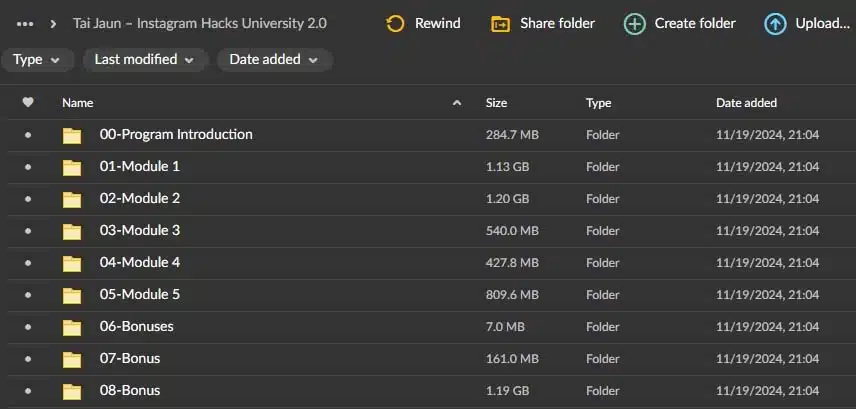Toggle favorite dot for 04-Module 4
Screen dimensions: 856x409
28,263
